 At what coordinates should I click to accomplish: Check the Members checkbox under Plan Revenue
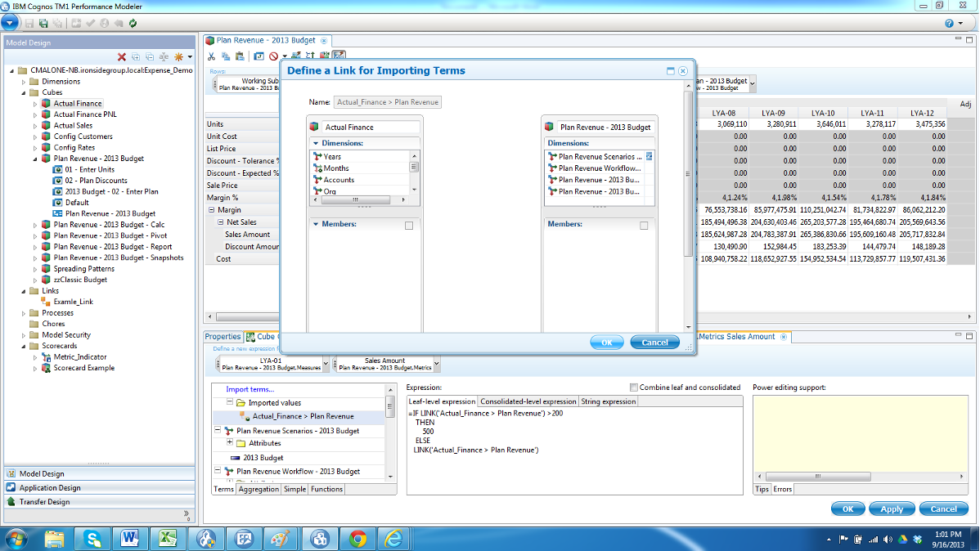click(x=644, y=225)
